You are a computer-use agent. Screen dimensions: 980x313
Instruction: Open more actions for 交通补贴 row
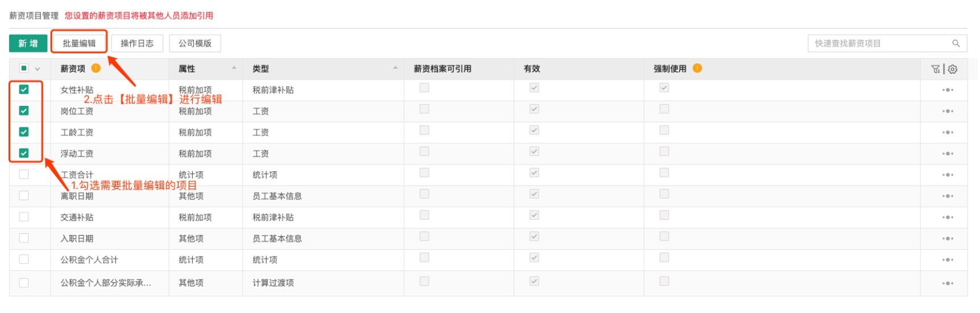[x=948, y=217]
